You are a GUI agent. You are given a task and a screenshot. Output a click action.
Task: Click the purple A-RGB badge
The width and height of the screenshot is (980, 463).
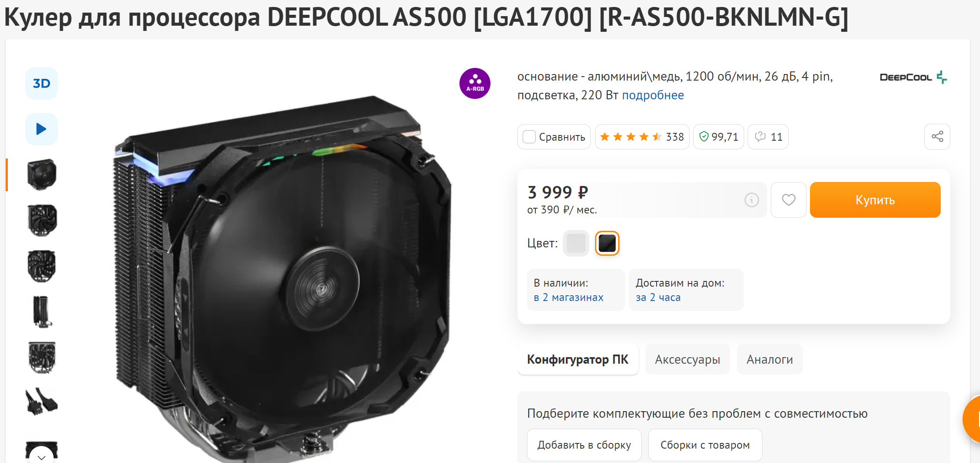pos(475,83)
